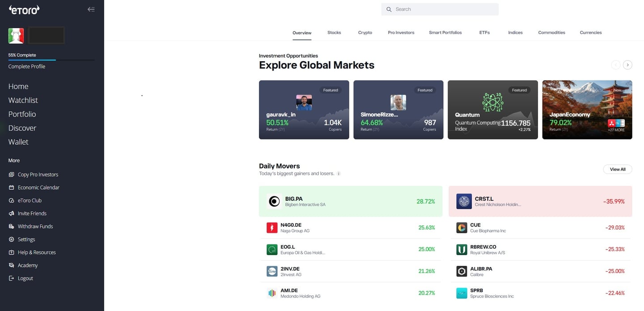Click the 25.00% value for EOG.L
Viewport: 644px width, 311px height.
coord(427,249)
